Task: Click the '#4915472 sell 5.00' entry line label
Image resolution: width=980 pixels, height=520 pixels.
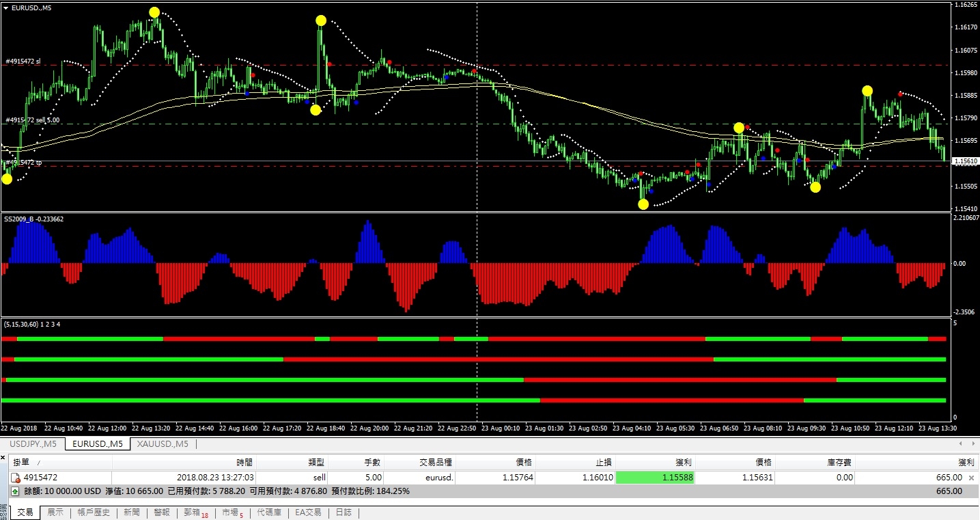Action: coord(32,120)
